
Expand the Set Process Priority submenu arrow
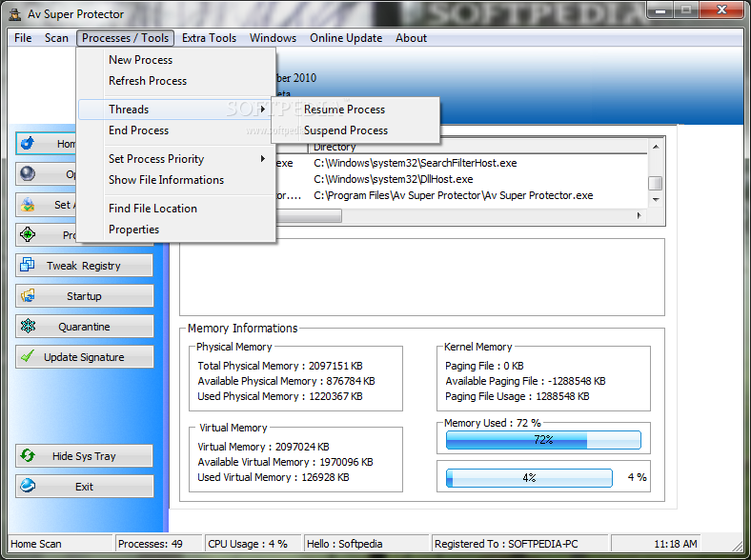coord(262,158)
